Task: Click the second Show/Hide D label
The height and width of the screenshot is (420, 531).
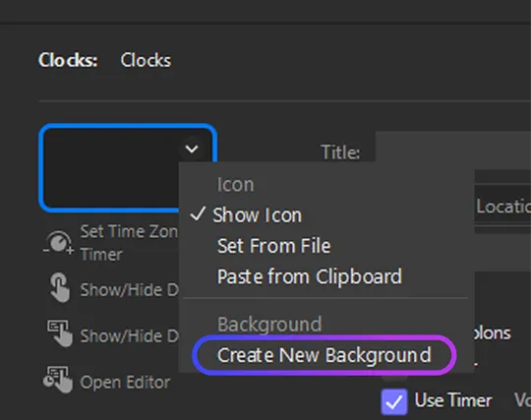Action: point(129,336)
